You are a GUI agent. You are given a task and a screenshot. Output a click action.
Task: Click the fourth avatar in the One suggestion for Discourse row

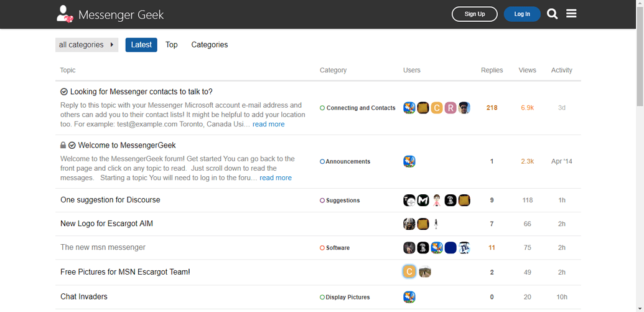[450, 201]
